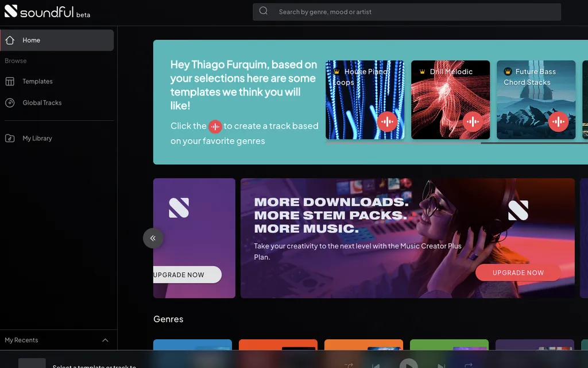
Task: Create a track from House Piano Loops
Action: click(x=387, y=121)
